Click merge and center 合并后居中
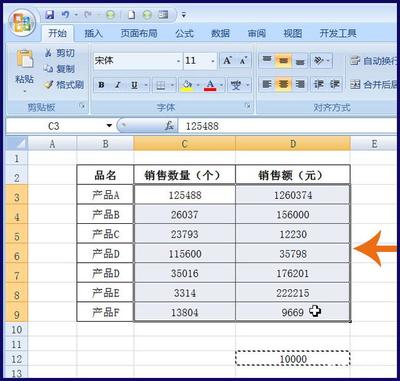This screenshot has height=381, width=400. 373,85
